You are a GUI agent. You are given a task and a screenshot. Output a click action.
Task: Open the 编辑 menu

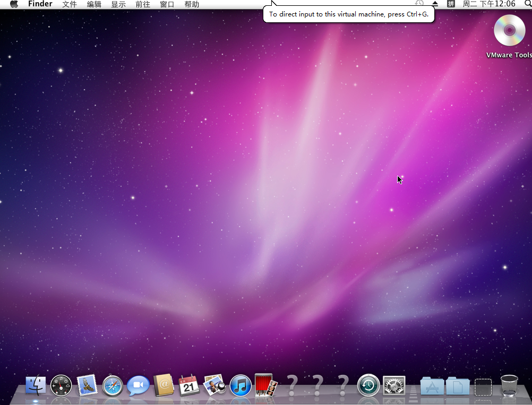[x=94, y=4]
